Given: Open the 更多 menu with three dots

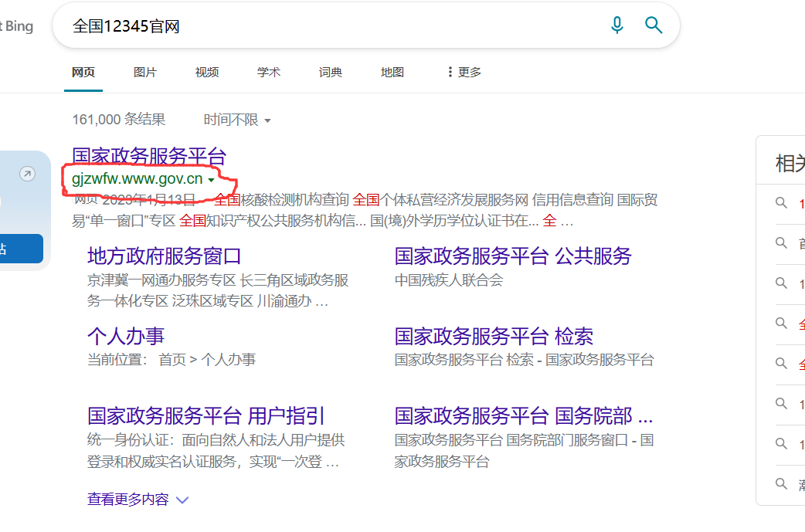Looking at the screenshot, I should (464, 73).
